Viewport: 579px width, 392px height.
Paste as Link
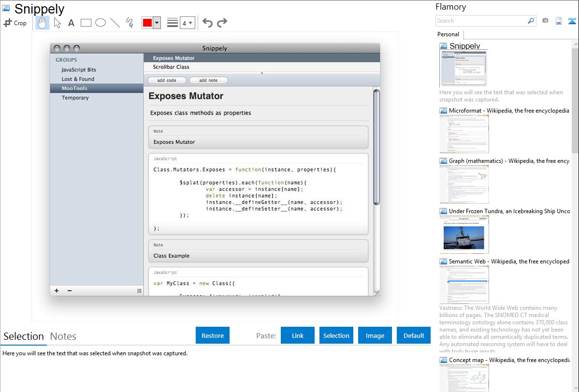(298, 335)
